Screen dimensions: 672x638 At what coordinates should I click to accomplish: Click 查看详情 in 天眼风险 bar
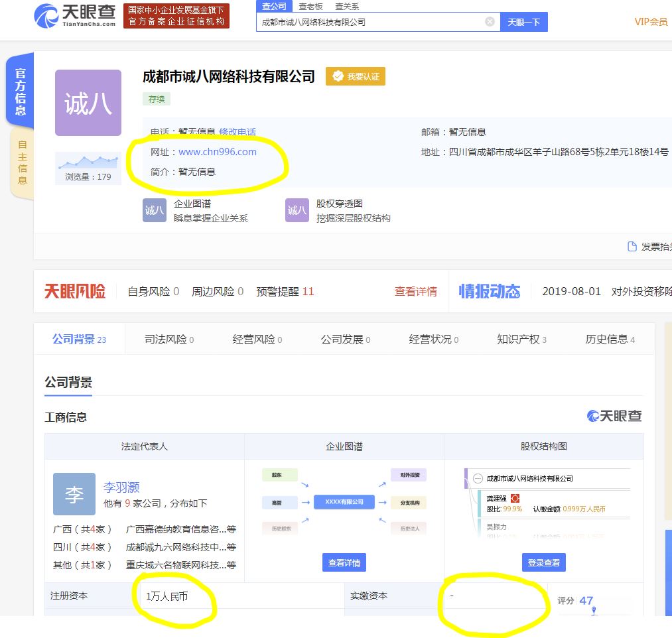pyautogui.click(x=416, y=291)
